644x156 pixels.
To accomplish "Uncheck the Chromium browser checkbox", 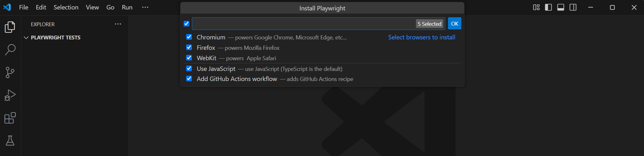I will click(189, 37).
